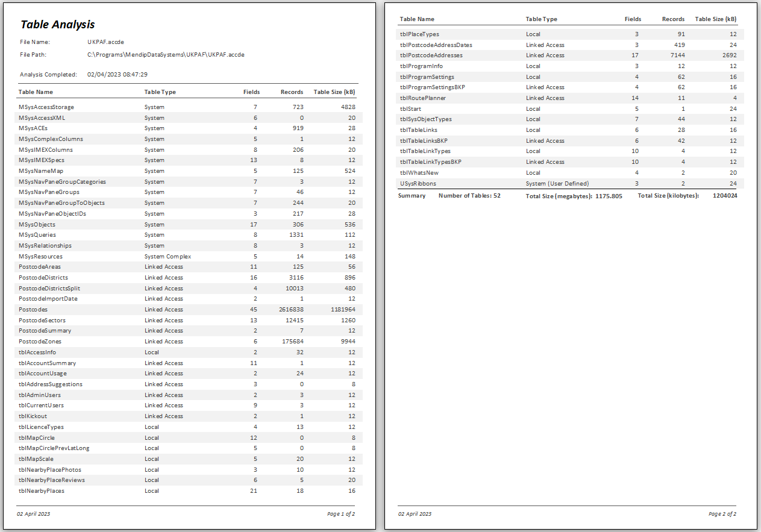Click MSysNavPaneGroupCategories entry
761x532 pixels.
63,182
